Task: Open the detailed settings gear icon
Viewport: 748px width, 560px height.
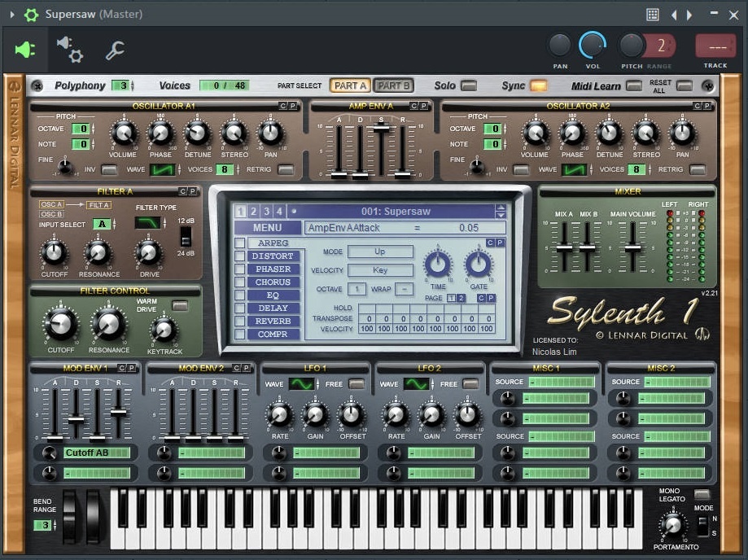Action: [x=72, y=50]
